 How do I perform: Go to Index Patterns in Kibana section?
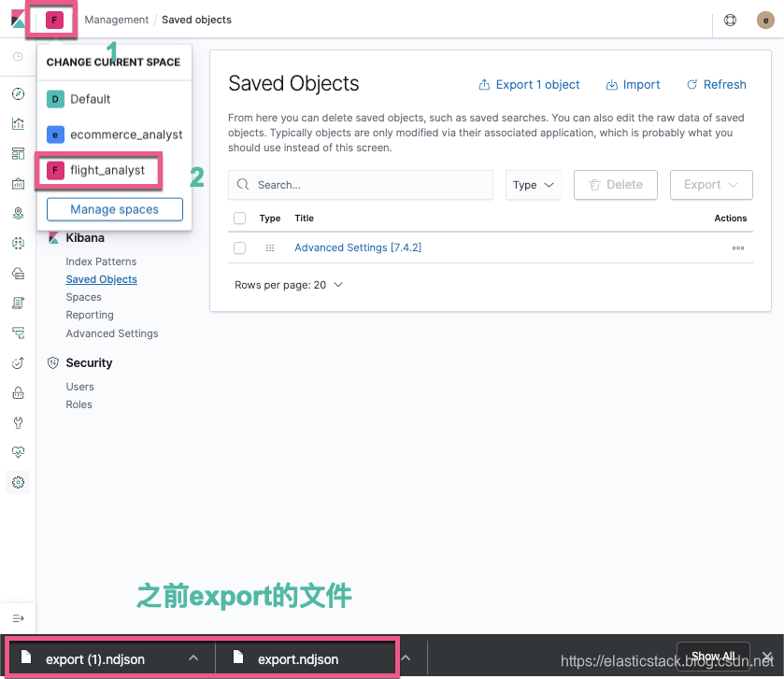pos(101,262)
